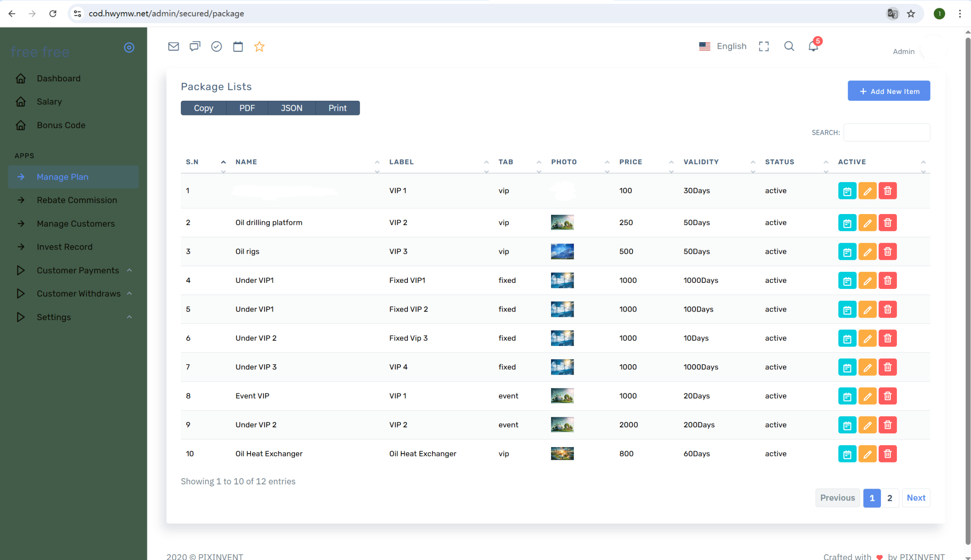
Task: Go to Dashboard in sidebar
Action: tap(59, 78)
